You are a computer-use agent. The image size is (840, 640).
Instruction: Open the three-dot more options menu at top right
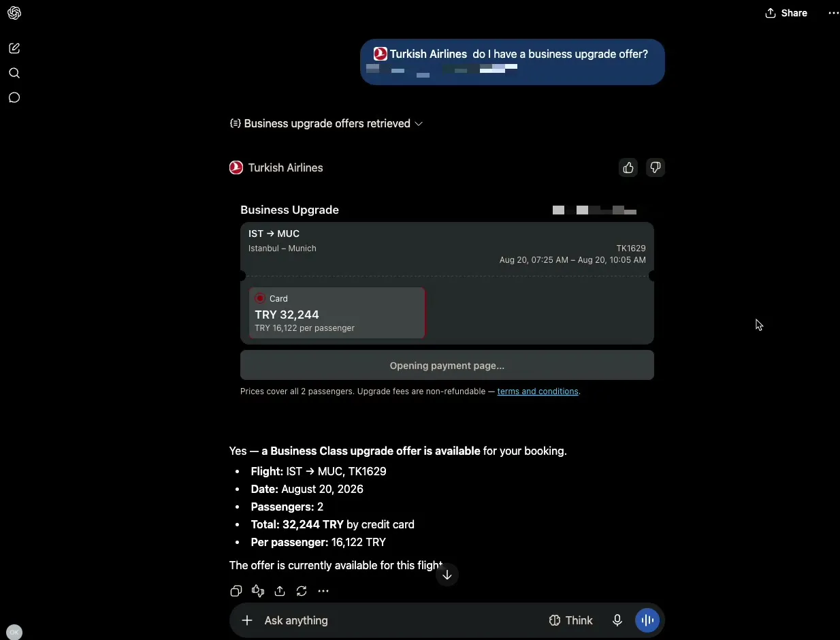tap(833, 13)
